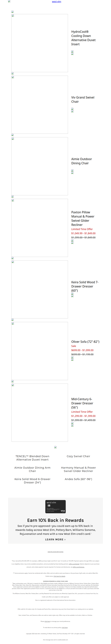Image resolution: width=111 pixels, height=644 pixels.
Task: Open the HydroCool duvet insert product image
Action: click(x=40, y=43)
